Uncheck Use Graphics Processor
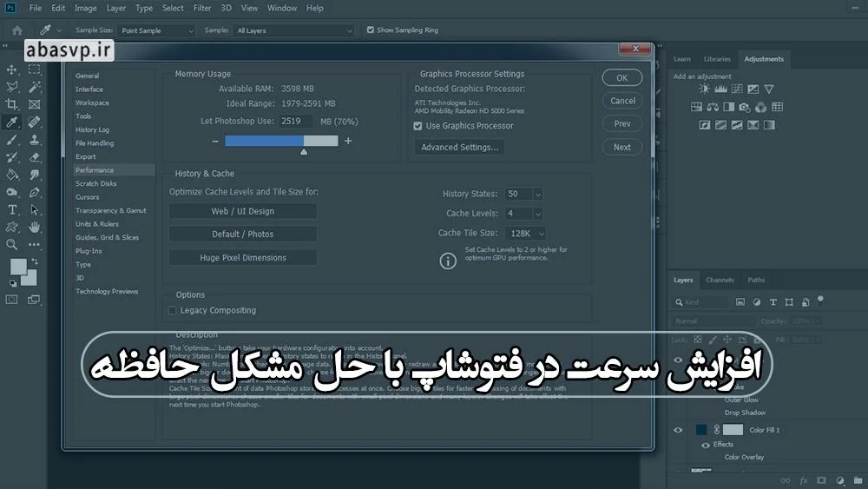 (x=418, y=126)
